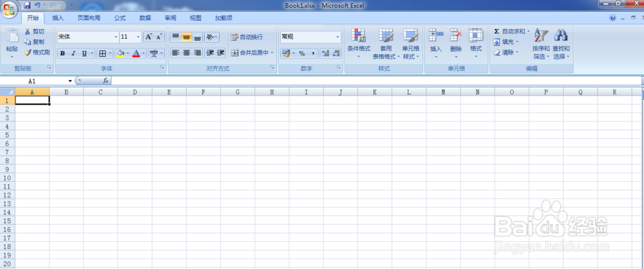644x269 pixels.
Task: Switch to the View (视图) tab
Action: [196, 18]
